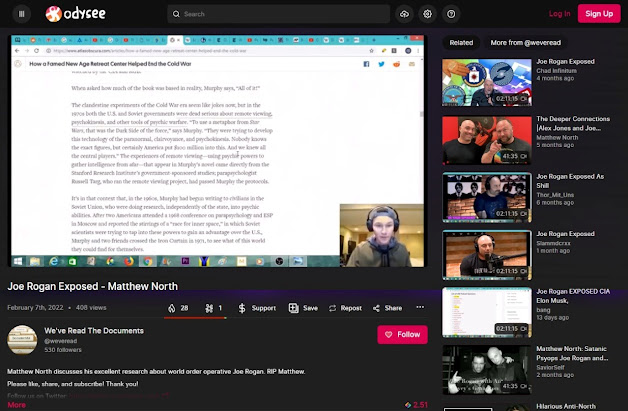Open the Hilarious Anti-North video title

point(566,406)
